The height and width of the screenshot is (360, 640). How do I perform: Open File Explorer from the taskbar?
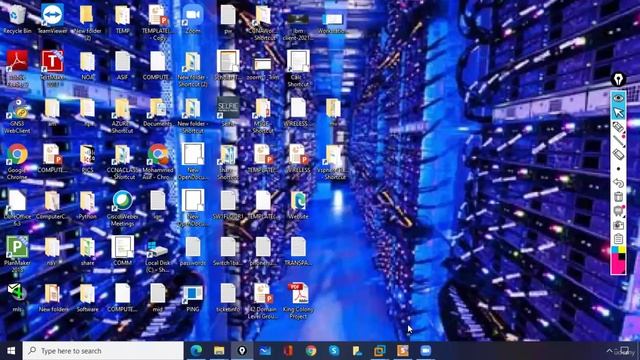pyautogui.click(x=219, y=351)
